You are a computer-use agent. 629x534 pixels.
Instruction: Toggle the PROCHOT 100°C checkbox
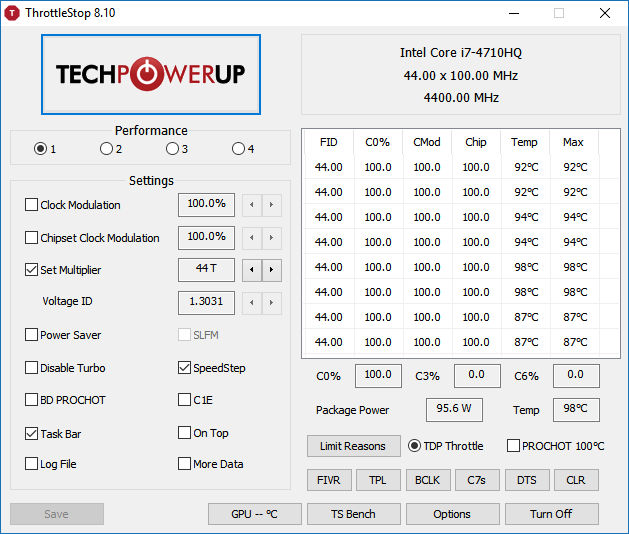click(513, 446)
